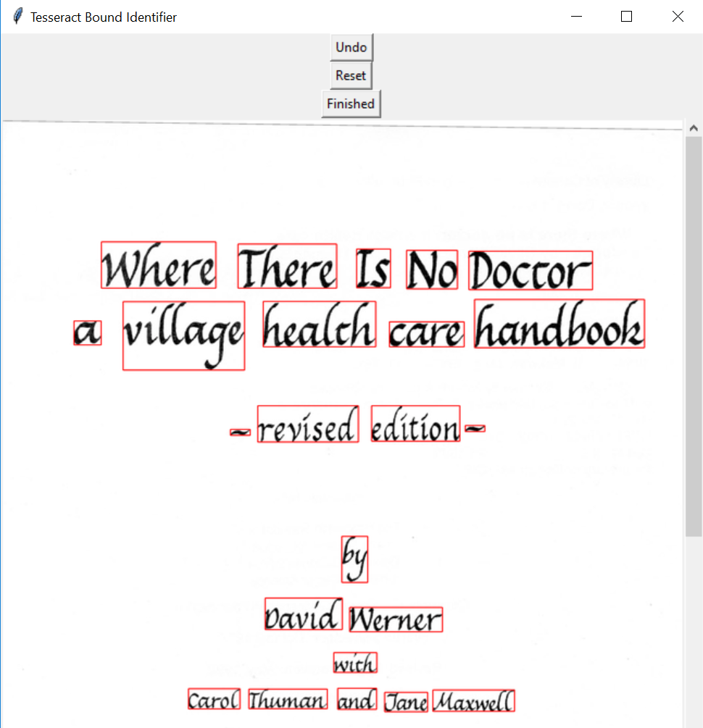Click the feather app icon in title bar
Screen dimensions: 703x728
pyautogui.click(x=17, y=16)
